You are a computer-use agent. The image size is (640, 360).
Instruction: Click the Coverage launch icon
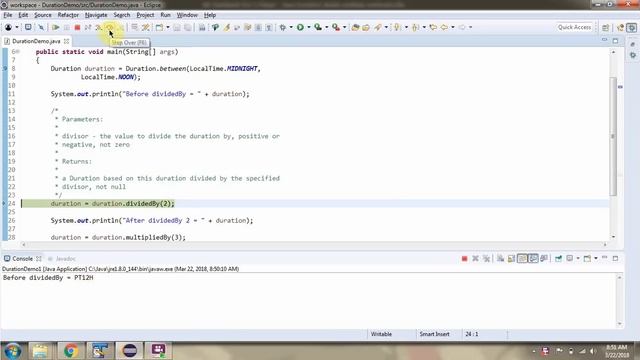click(x=318, y=27)
